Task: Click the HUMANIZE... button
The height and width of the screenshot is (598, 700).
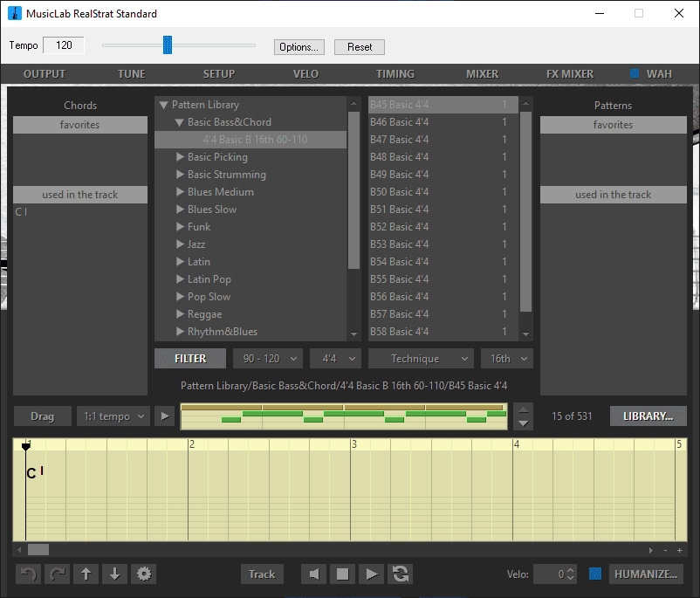Action: tap(646, 574)
